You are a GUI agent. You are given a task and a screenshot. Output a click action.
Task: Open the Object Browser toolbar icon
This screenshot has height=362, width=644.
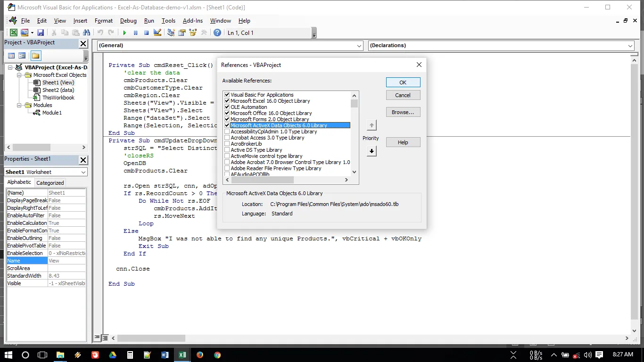(x=193, y=33)
